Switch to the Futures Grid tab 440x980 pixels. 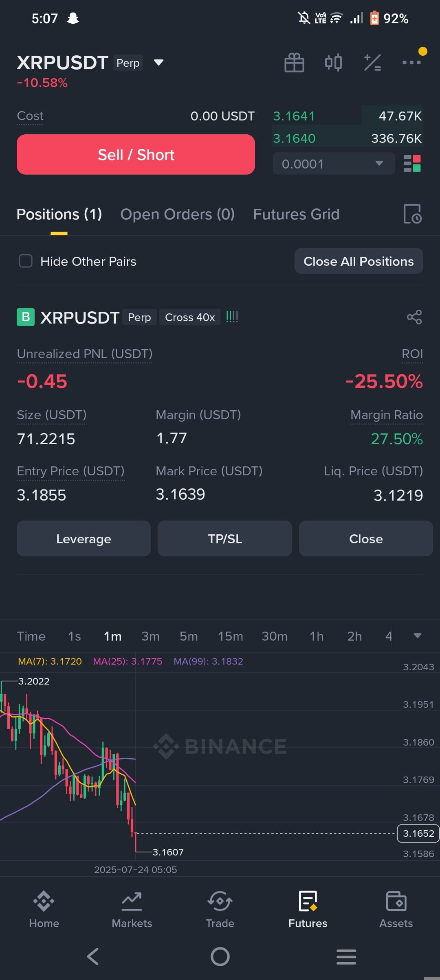(296, 214)
